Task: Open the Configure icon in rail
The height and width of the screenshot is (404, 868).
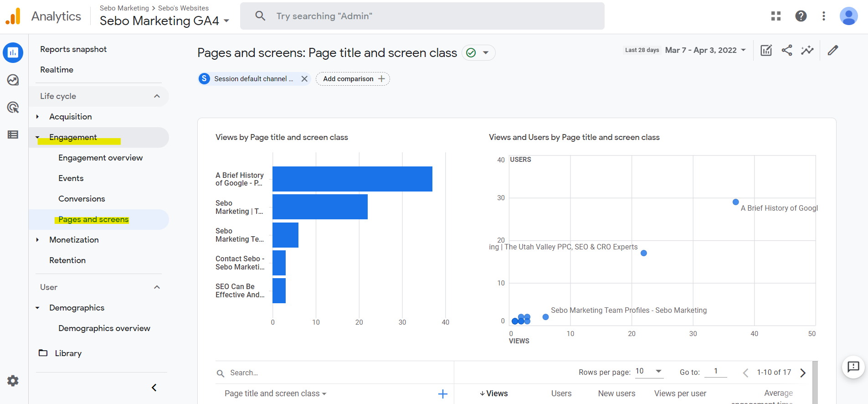Action: [x=13, y=135]
